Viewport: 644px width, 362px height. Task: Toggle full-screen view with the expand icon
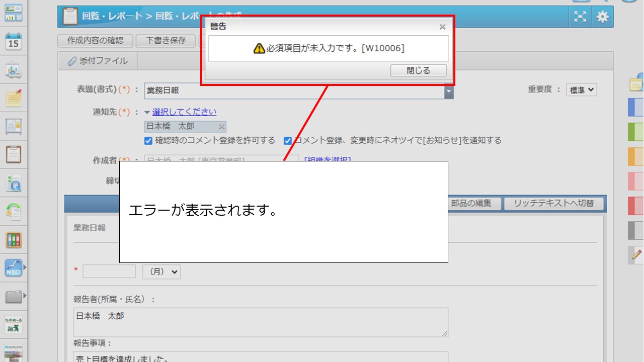(581, 17)
